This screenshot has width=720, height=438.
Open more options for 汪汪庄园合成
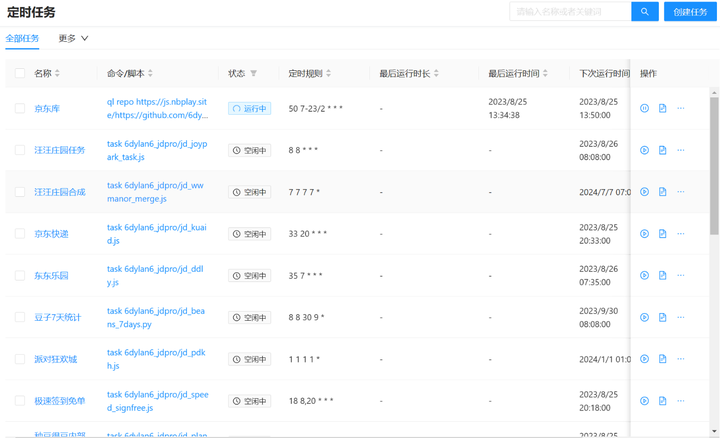681,192
